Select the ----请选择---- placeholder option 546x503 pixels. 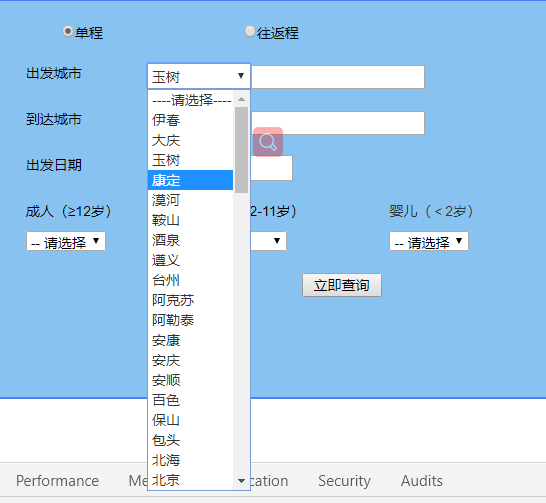pyautogui.click(x=190, y=100)
